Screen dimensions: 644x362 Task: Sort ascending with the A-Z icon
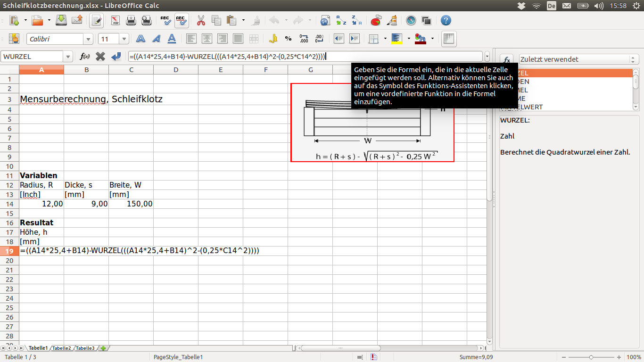coord(341,20)
